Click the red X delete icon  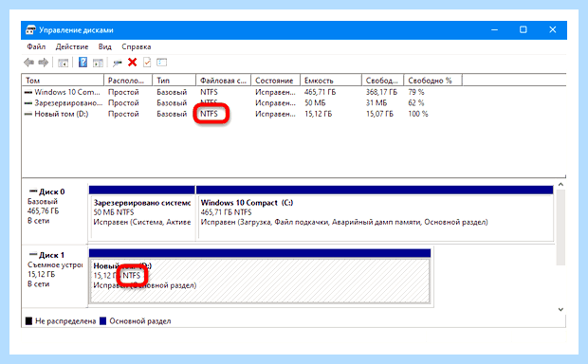pos(132,63)
